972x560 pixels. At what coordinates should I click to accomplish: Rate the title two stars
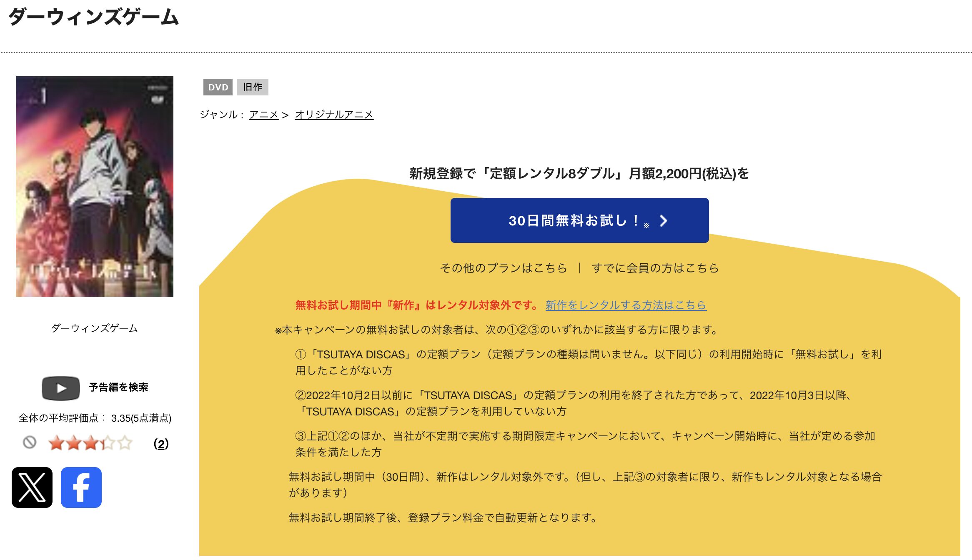pyautogui.click(x=73, y=443)
